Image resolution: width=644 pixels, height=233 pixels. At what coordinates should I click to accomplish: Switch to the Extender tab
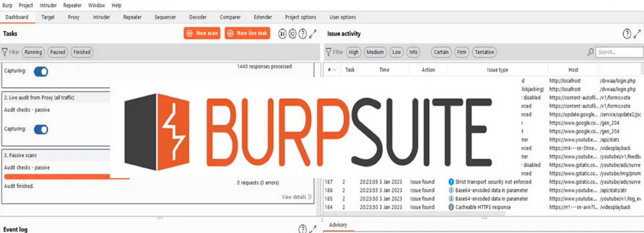[x=263, y=17]
